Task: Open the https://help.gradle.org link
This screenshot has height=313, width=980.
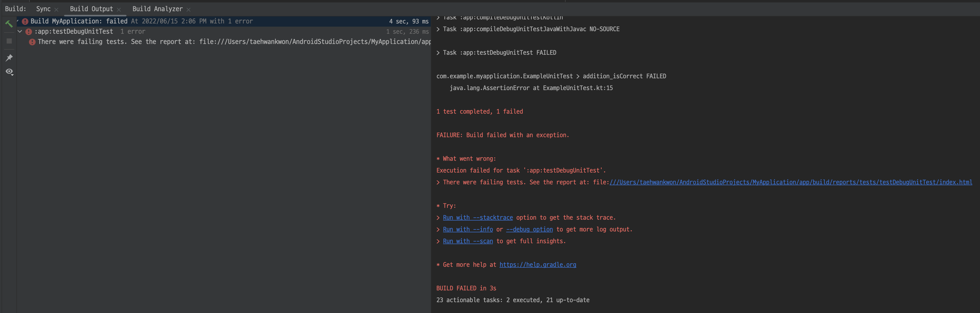Action: (x=538, y=265)
